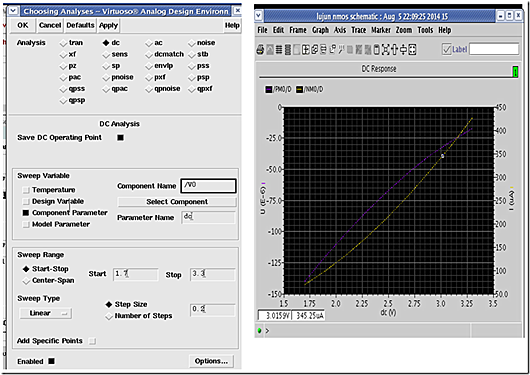The image size is (530, 375).
Task: Click the Options... button
Action: (x=211, y=361)
